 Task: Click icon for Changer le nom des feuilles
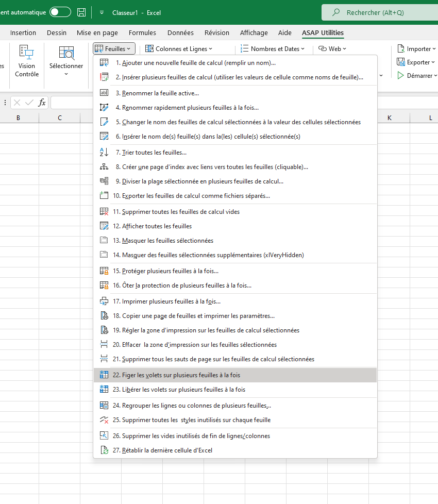104,122
